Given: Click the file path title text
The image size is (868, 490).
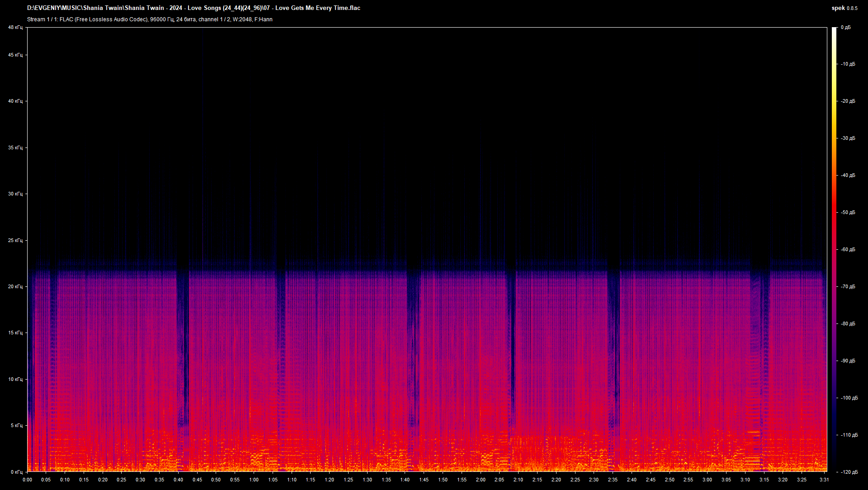Looking at the screenshot, I should point(193,8).
